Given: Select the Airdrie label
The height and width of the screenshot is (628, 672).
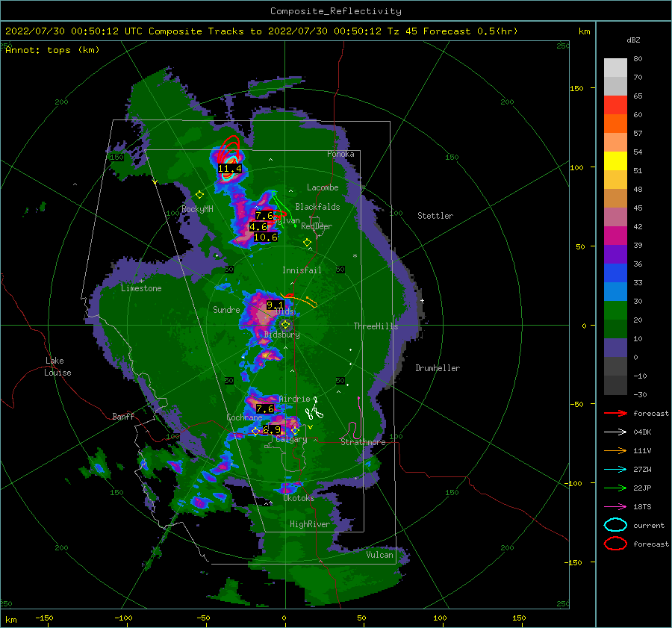Looking at the screenshot, I should click(x=294, y=399).
